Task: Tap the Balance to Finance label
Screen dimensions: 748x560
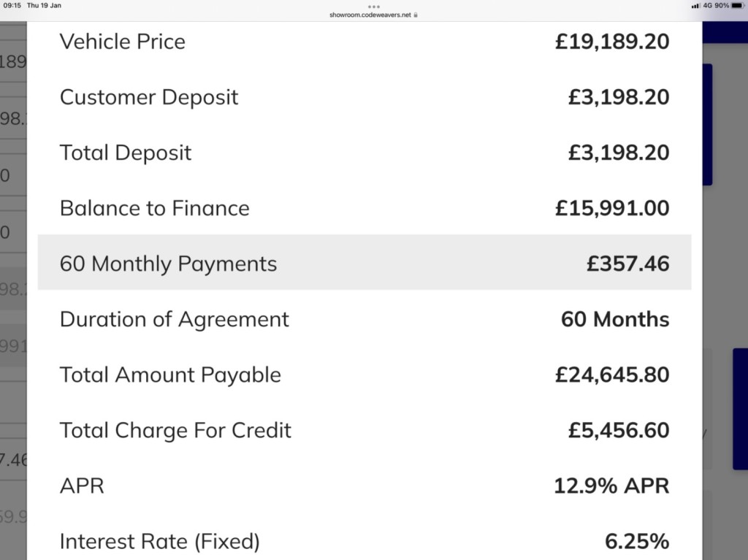Action: (x=155, y=209)
